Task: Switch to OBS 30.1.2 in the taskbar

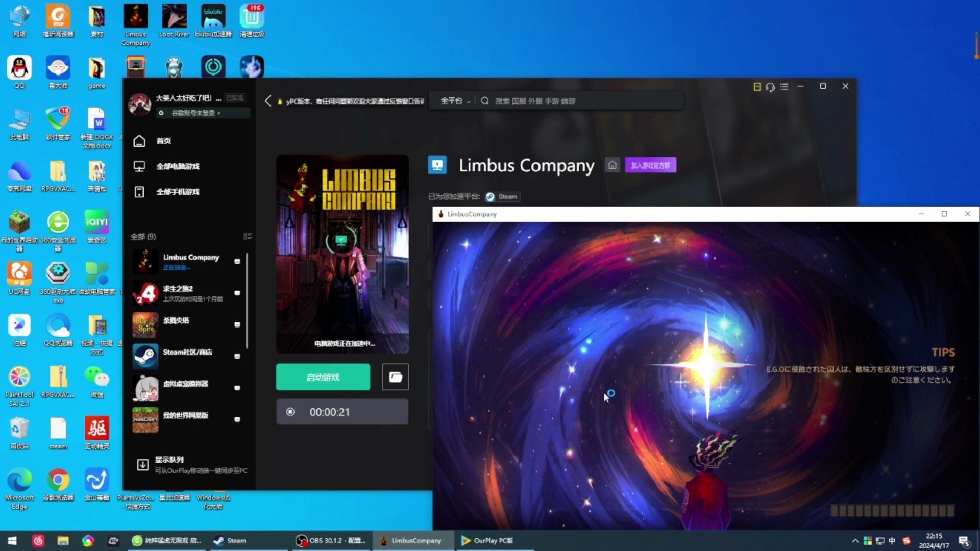Action: [x=331, y=541]
